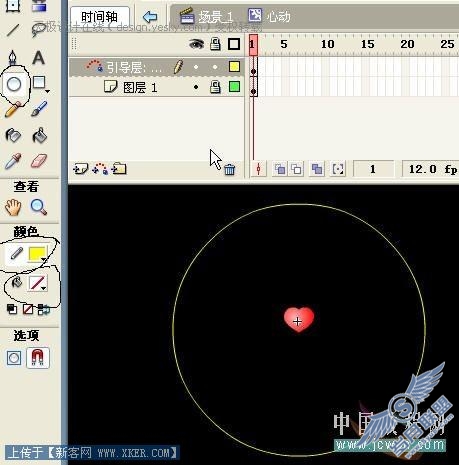
Task: Click the fill color bucket icon
Action: [16, 283]
